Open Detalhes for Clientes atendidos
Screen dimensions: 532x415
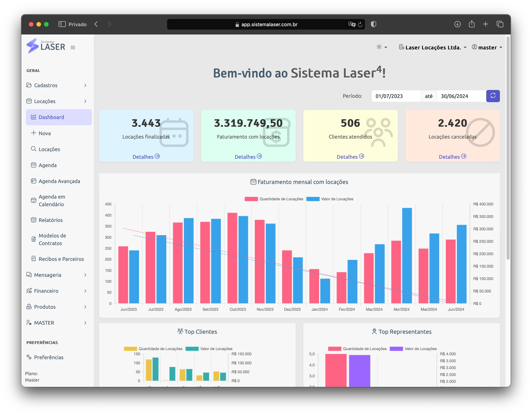(x=350, y=157)
